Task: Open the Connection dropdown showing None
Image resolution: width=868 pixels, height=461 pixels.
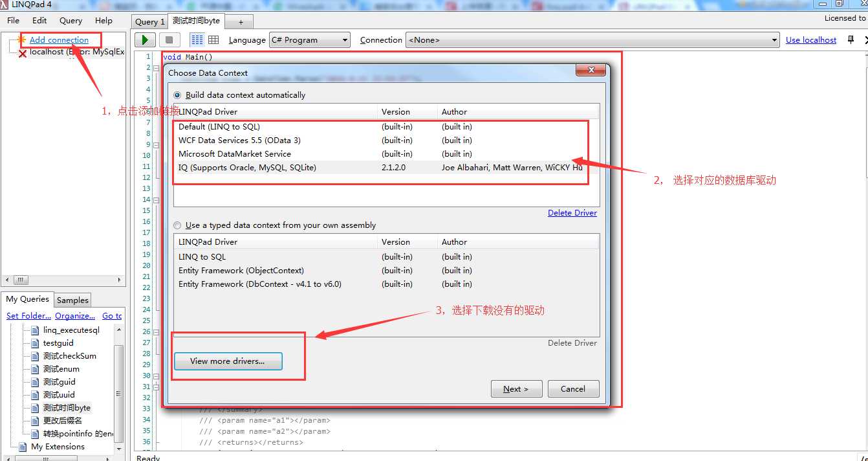Action: pyautogui.click(x=592, y=40)
